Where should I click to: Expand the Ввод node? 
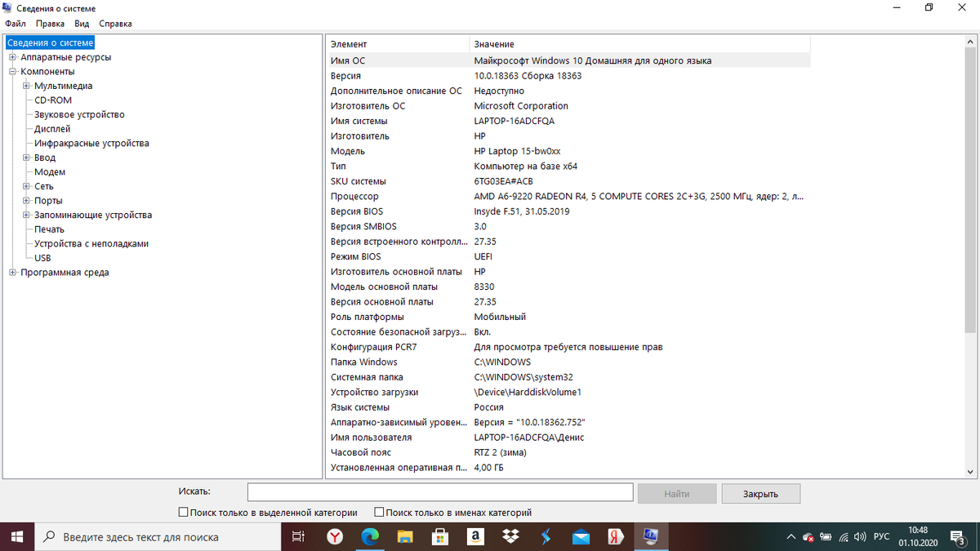pyautogui.click(x=26, y=158)
